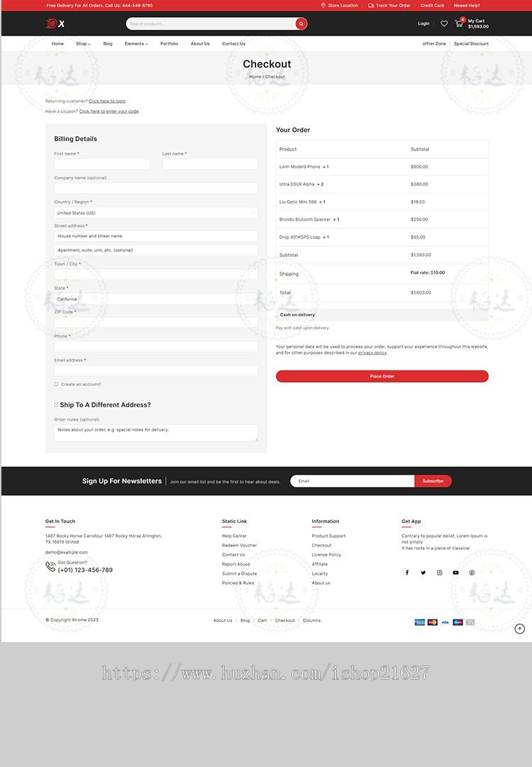Viewport: 532px width, 767px height.
Task: Click the newsletter Email input field
Action: pos(352,481)
